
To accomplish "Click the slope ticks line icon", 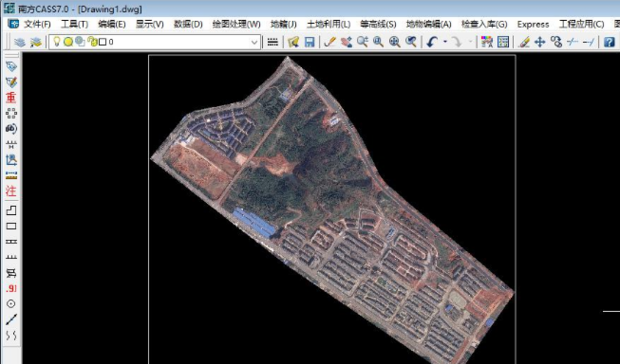I will (11, 257).
